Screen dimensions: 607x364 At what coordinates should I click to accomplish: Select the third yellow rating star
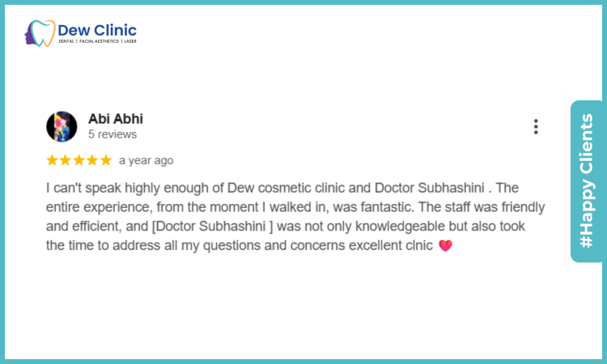tap(79, 160)
